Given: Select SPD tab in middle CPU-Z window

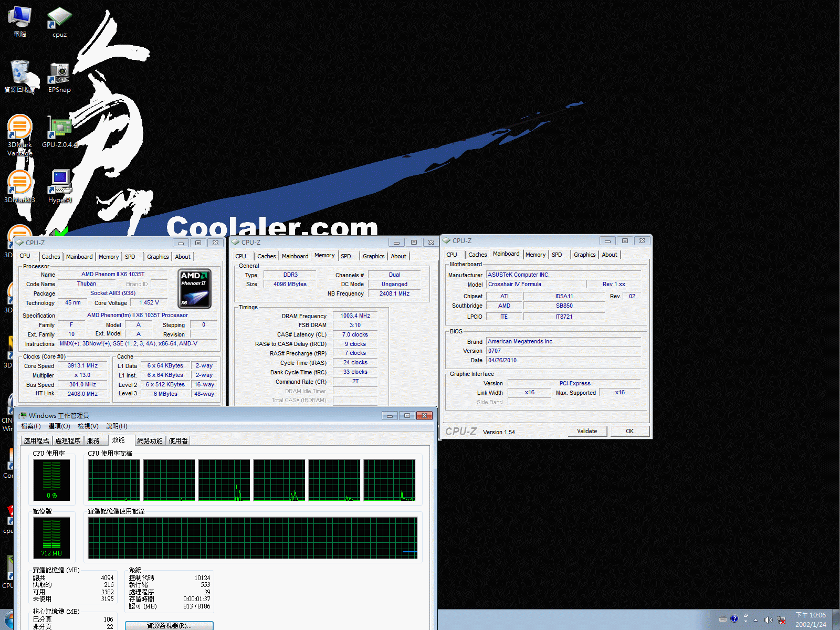Looking at the screenshot, I should (x=346, y=256).
